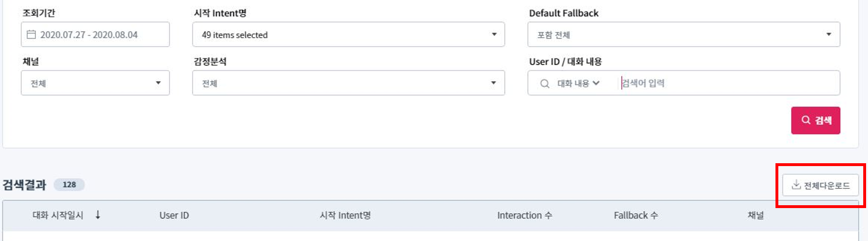This screenshot has width=868, height=241.
Task: Click the download icon beside 전체다운로드
Action: (796, 185)
